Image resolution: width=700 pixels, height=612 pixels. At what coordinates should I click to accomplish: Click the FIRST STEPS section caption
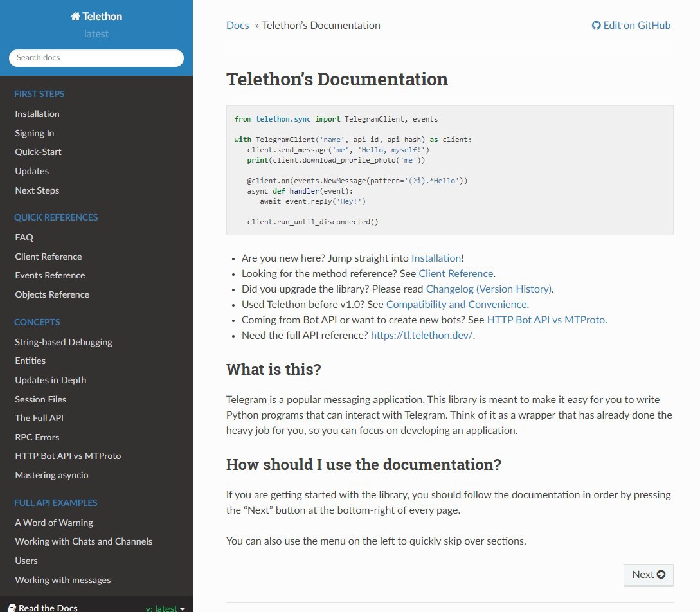point(39,94)
